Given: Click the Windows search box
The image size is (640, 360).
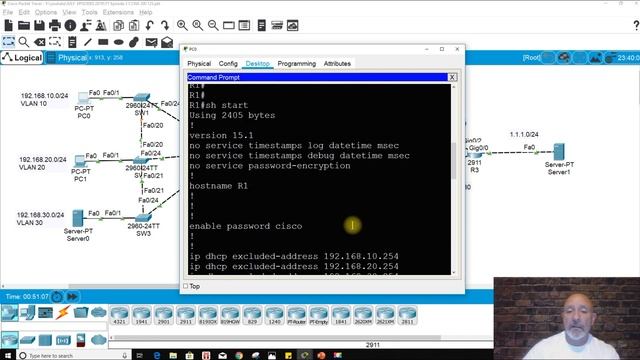Looking at the screenshot, I should 73,356.
